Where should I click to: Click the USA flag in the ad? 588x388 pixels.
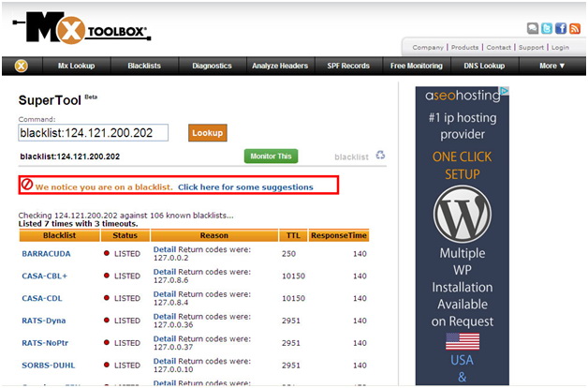[x=463, y=341]
